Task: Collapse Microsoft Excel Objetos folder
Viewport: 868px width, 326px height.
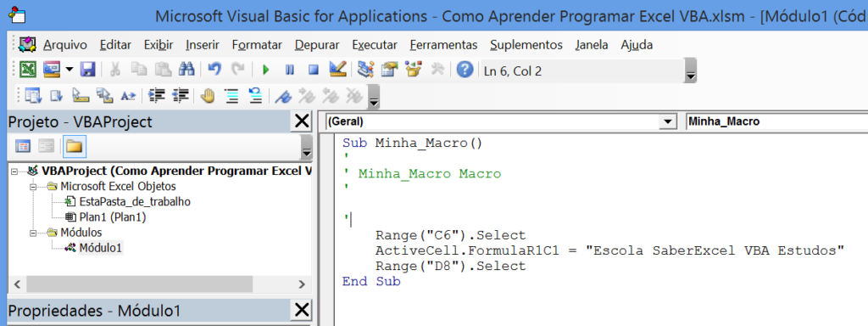Action: point(33,187)
